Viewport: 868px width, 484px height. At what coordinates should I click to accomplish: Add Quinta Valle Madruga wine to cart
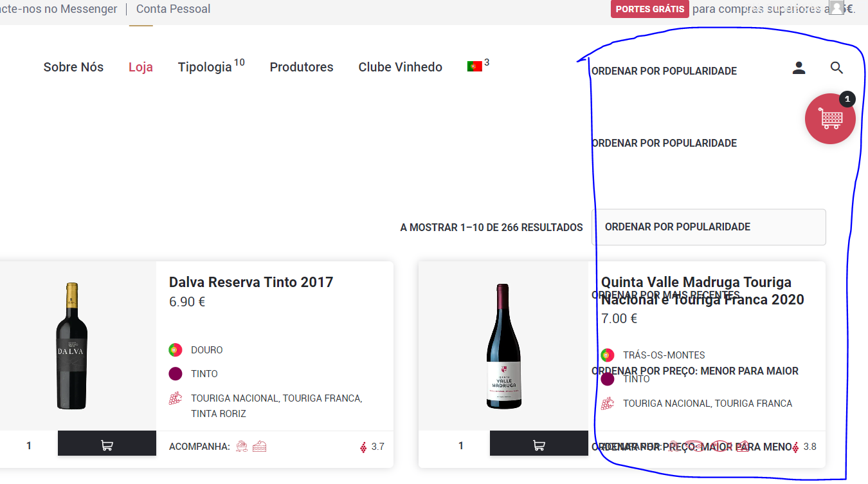539,445
